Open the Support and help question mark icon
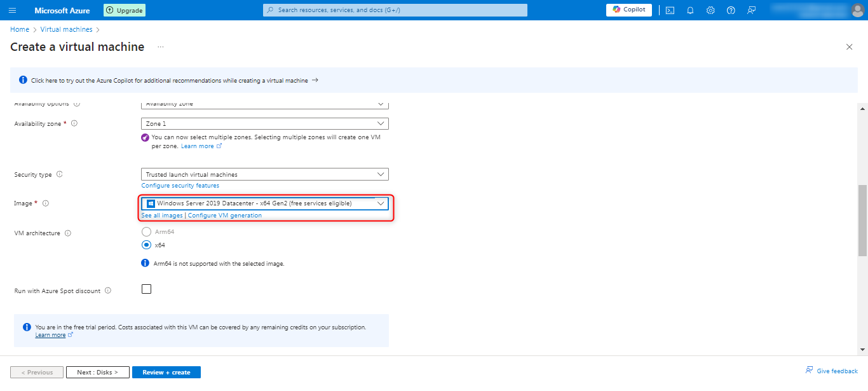This screenshot has width=868, height=391. [x=731, y=10]
